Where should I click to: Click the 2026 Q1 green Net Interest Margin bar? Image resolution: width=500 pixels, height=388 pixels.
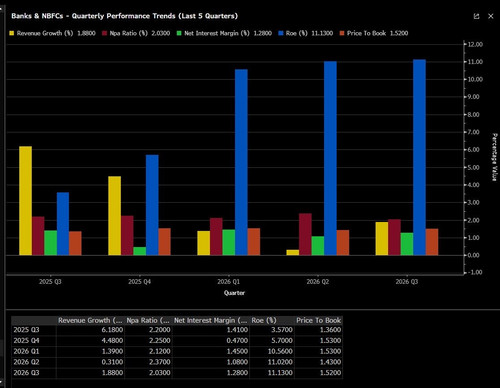(229, 242)
